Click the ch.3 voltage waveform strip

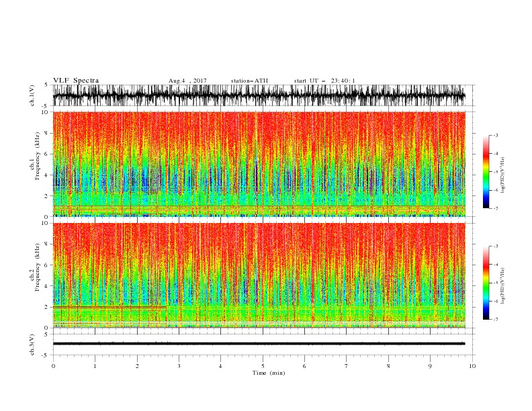(259, 344)
